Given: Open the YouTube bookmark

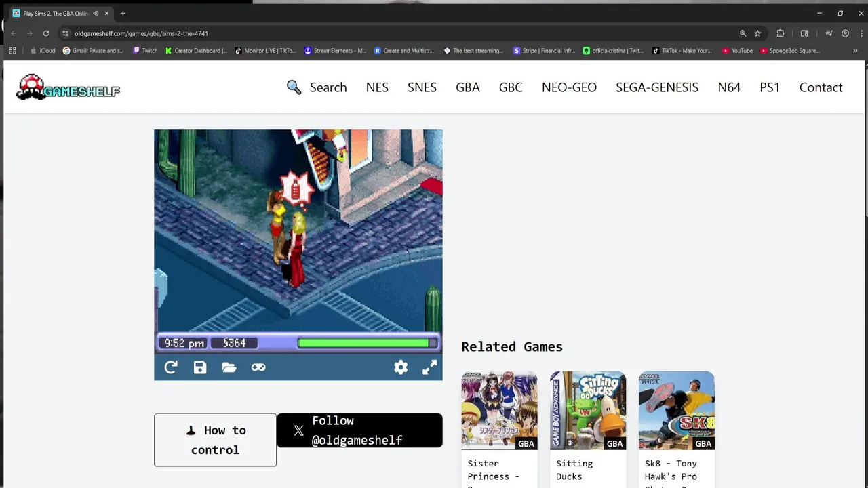Looking at the screenshot, I should coord(737,51).
